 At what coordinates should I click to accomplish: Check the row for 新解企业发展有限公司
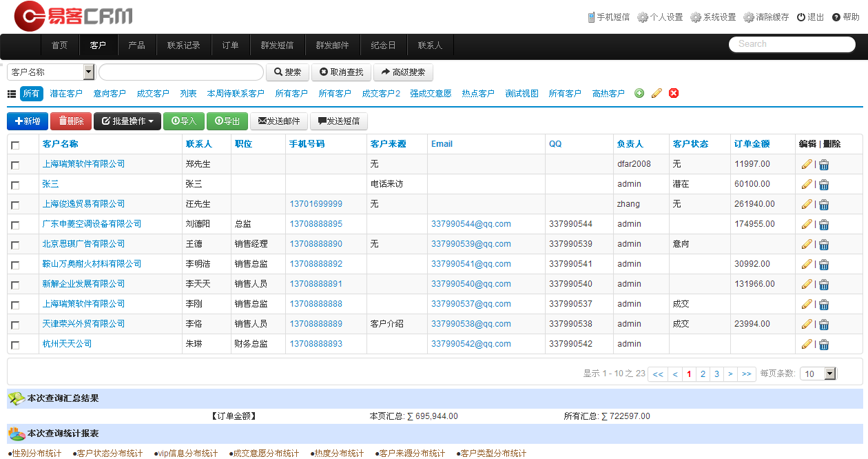click(15, 285)
